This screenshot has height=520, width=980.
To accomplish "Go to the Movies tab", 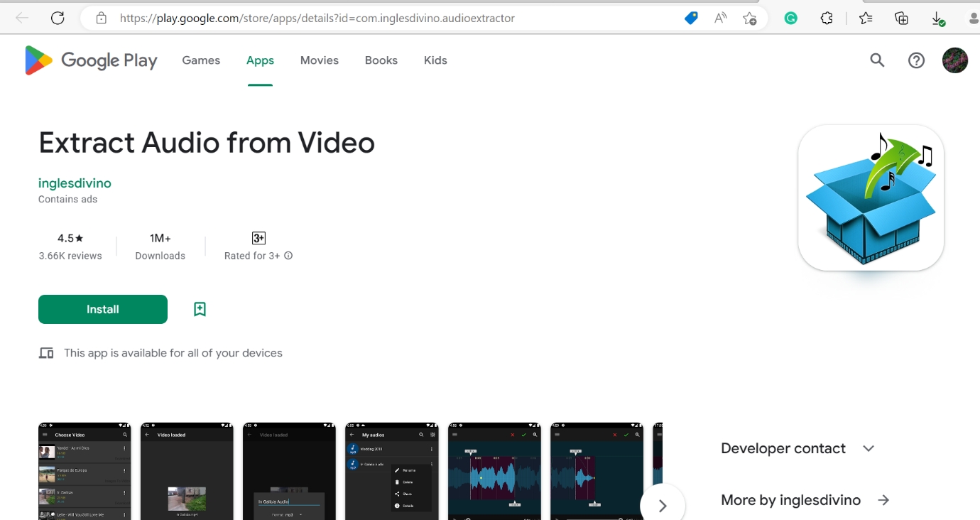I will 320,60.
